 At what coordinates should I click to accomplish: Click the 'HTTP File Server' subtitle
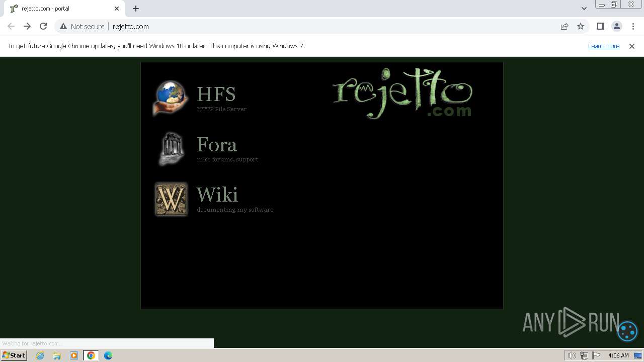222,109
